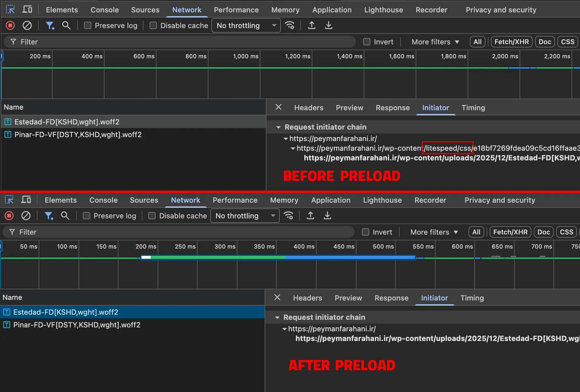Click the bottom CSS filter button

coord(566,232)
